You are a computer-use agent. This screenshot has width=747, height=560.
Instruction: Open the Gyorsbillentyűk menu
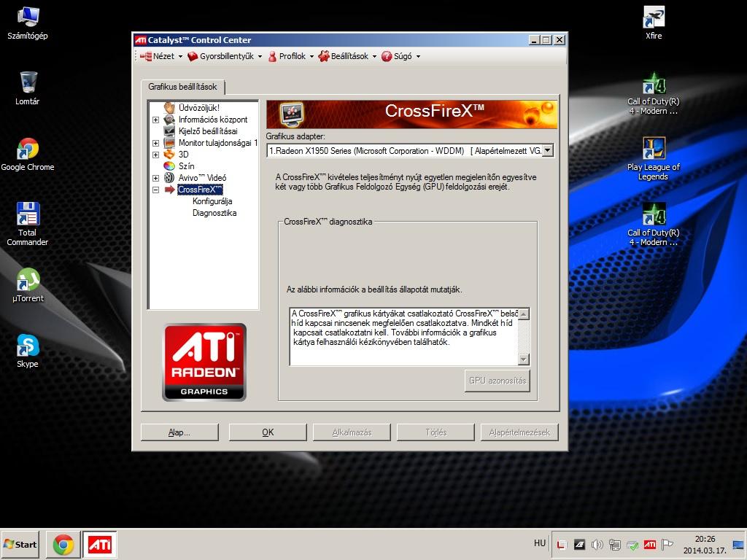[x=225, y=56]
